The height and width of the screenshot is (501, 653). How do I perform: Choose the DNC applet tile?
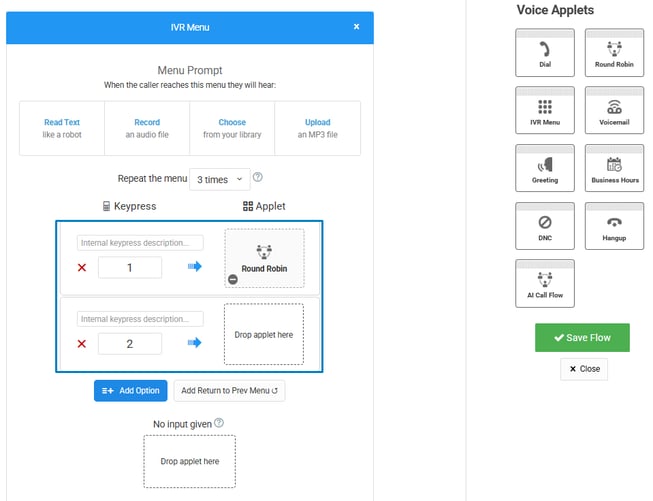[x=544, y=226]
